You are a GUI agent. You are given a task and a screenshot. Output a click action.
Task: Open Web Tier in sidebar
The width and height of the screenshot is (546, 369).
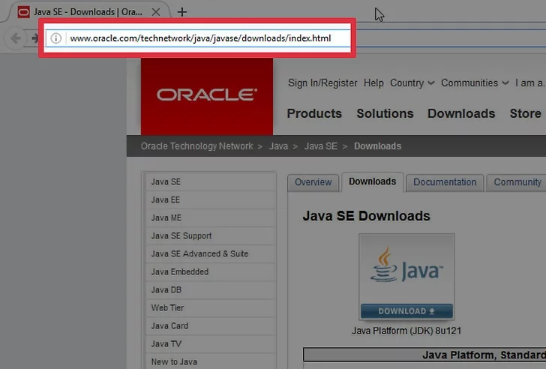coord(211,308)
